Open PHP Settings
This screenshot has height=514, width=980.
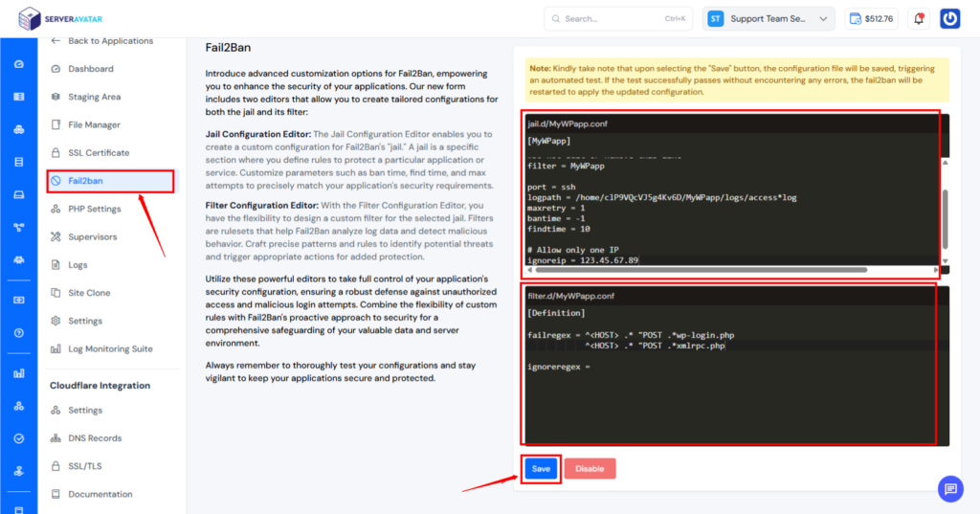[x=95, y=209]
